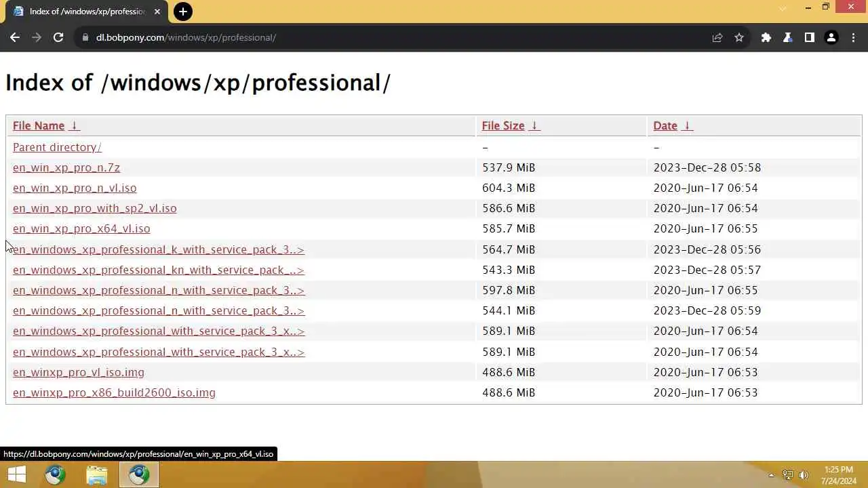Click the 586.6 MiB file size
Image resolution: width=868 pixels, height=488 pixels.
[509, 208]
